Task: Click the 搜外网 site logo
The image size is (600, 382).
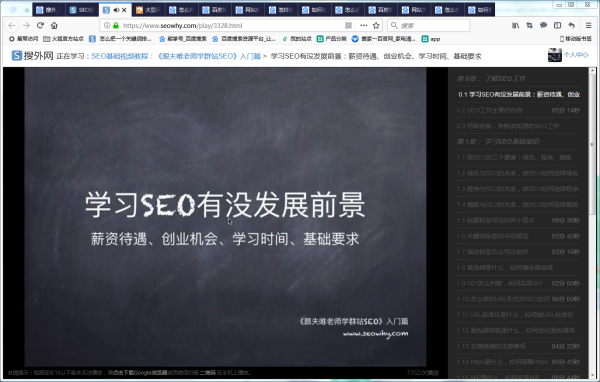Action: [33, 56]
